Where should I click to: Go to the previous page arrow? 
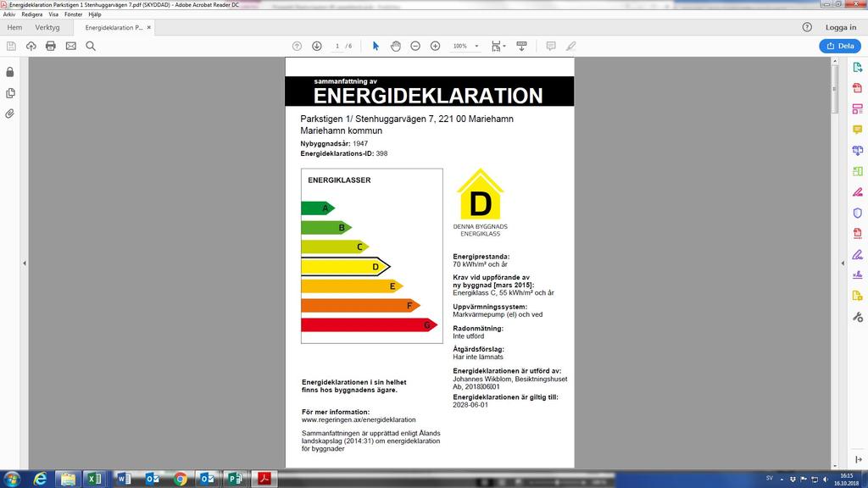tap(297, 46)
